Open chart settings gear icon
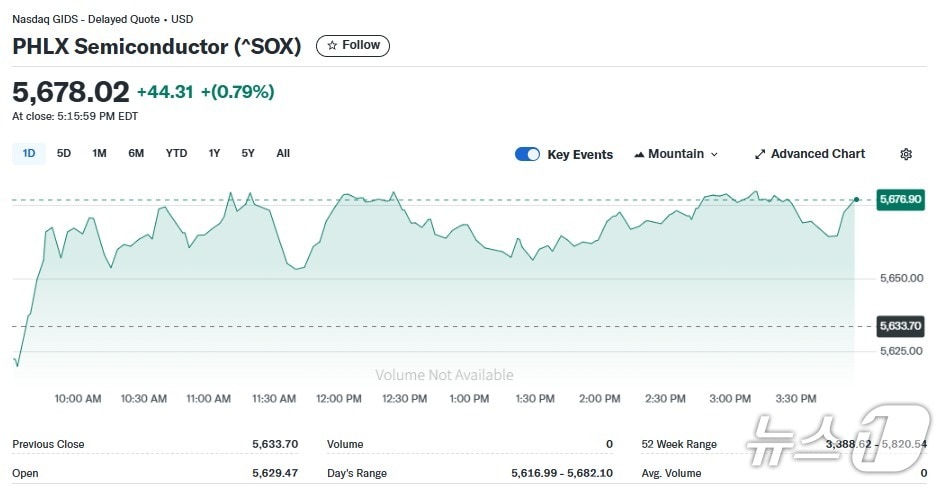The height and width of the screenshot is (486, 944). point(906,154)
